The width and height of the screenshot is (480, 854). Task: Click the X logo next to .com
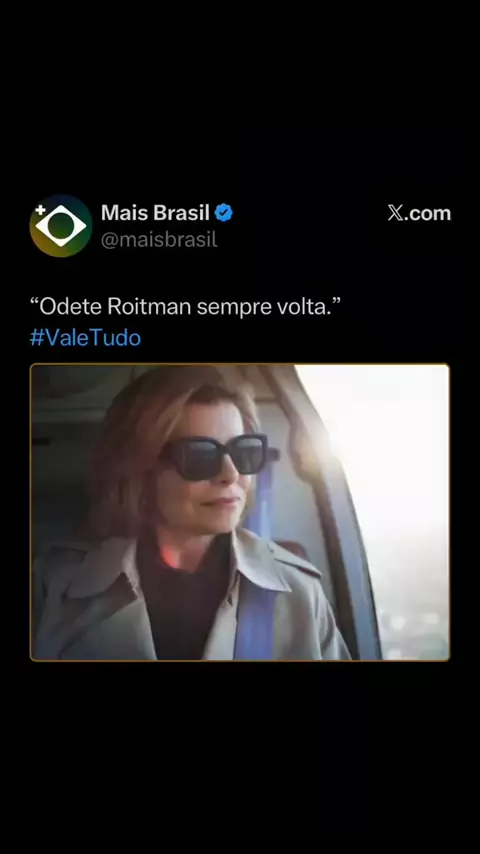pos(396,213)
